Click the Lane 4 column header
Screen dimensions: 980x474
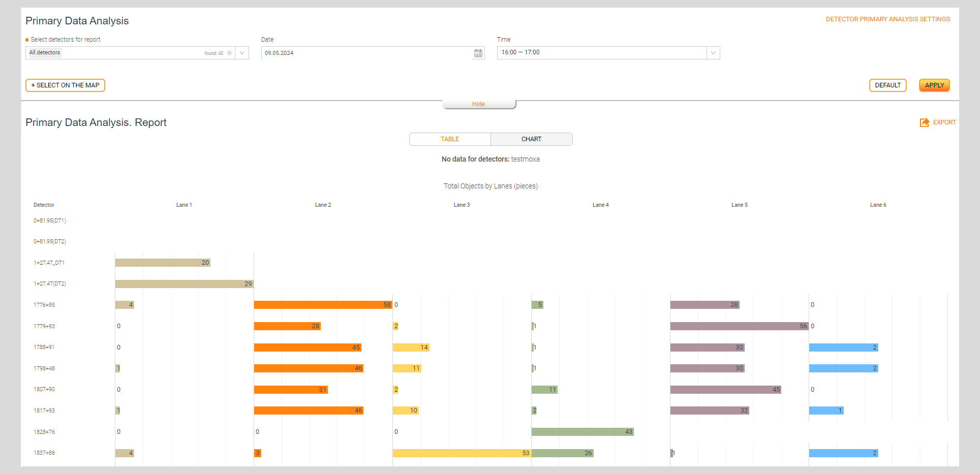point(600,205)
